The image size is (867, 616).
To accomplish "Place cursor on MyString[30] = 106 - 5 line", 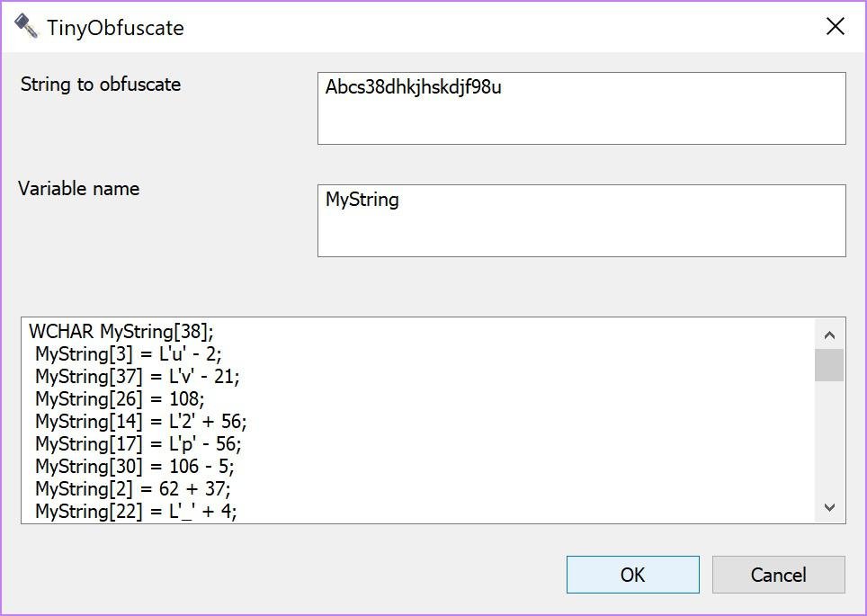I will coord(134,466).
